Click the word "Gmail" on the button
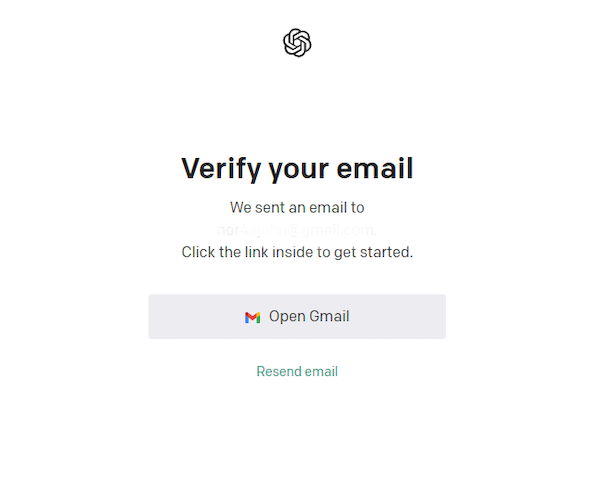 (329, 316)
